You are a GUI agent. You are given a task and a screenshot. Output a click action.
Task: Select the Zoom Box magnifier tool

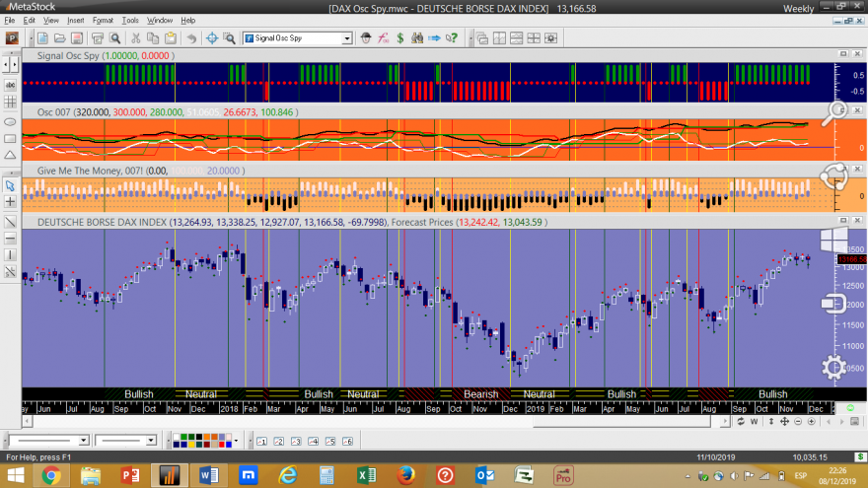[229, 38]
